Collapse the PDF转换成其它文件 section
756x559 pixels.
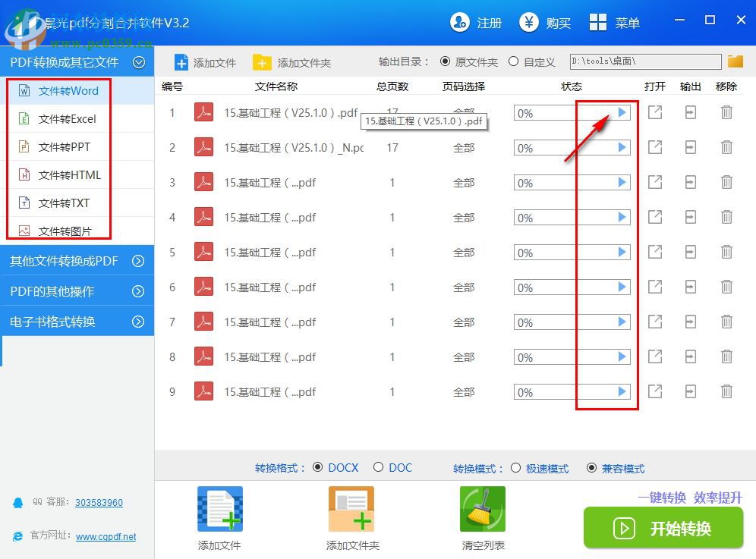(140, 62)
